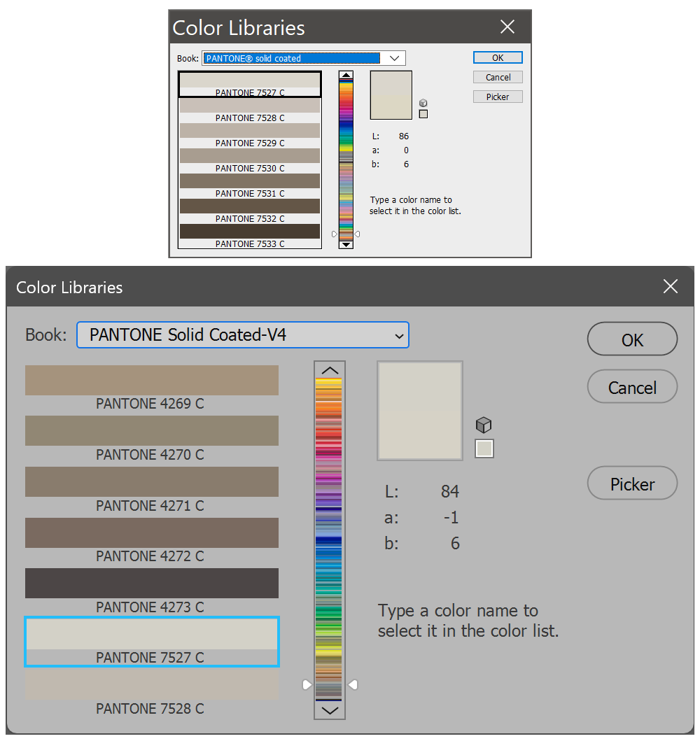
Task: Click the down chevron below the color strip in the Solid Coated-V4 dialog
Action: [330, 710]
